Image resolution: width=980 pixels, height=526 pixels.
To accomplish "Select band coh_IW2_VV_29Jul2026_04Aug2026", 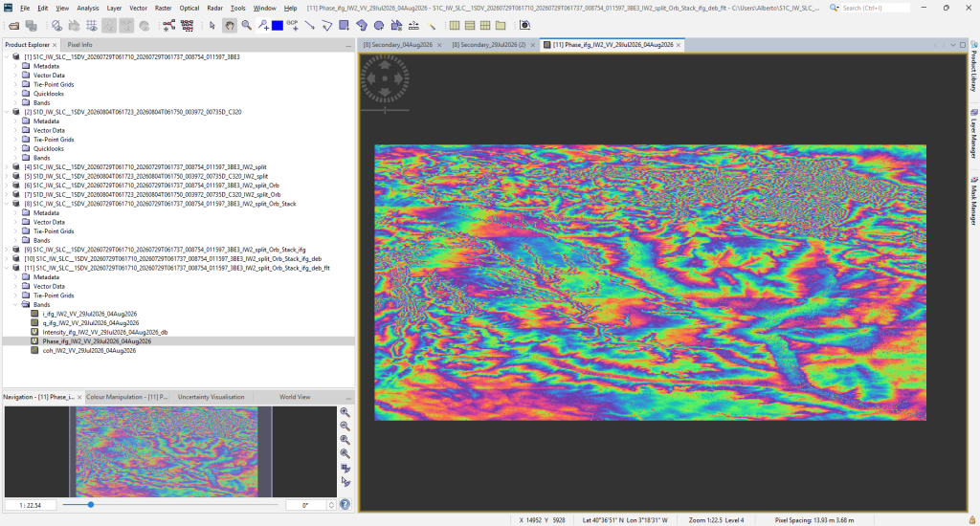I will 89,350.
